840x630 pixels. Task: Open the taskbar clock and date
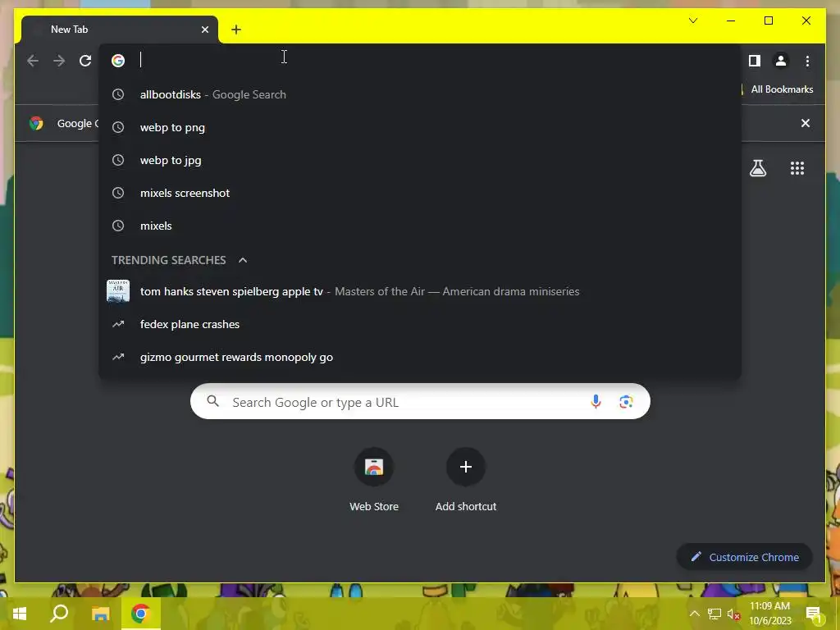(x=769, y=614)
